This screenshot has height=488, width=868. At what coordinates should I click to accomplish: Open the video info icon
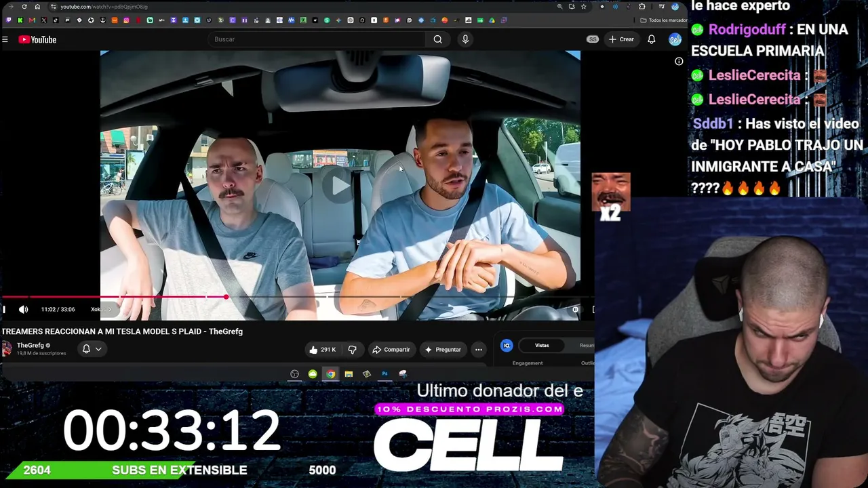[x=679, y=62]
